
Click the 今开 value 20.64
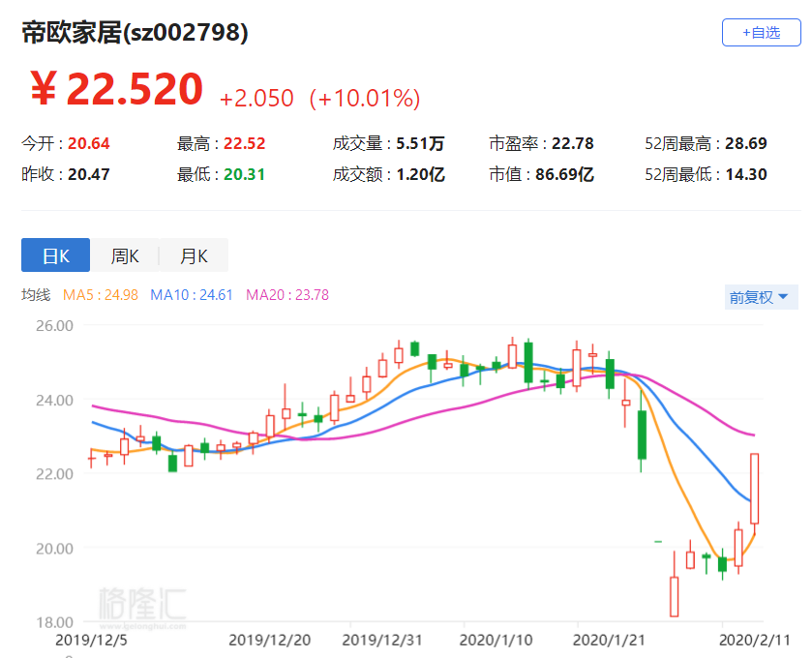[x=88, y=143]
